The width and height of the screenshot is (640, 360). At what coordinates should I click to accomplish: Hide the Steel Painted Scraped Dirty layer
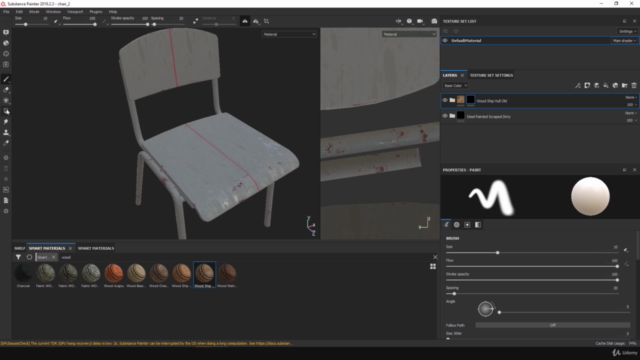[445, 116]
